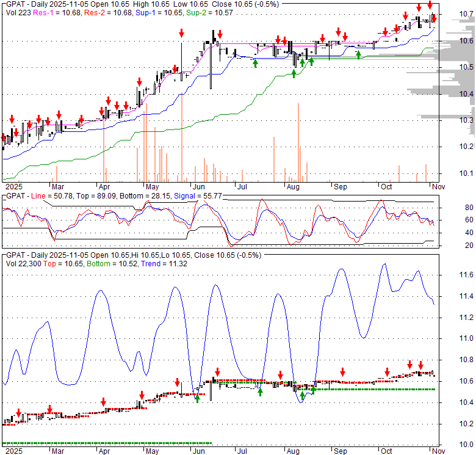Select the green arrow in July on the bottom trend chart
The width and height of the screenshot is (476, 455).
click(260, 391)
